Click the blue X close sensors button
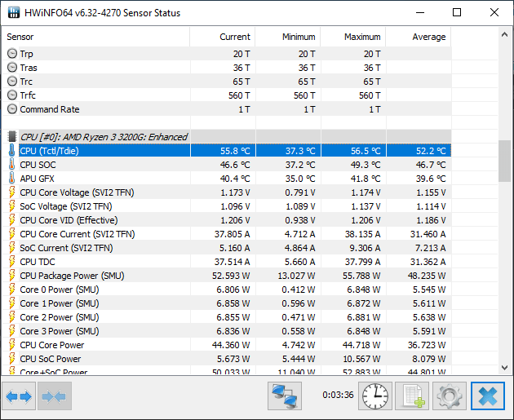Image resolution: width=514 pixels, height=420 pixels. tap(487, 396)
